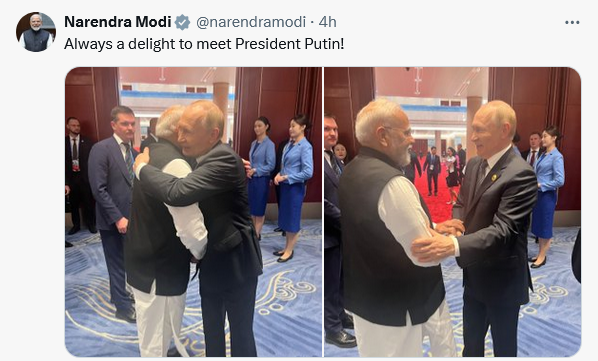Click the Narendra Modi display name
The image size is (598, 361).
click(x=117, y=22)
